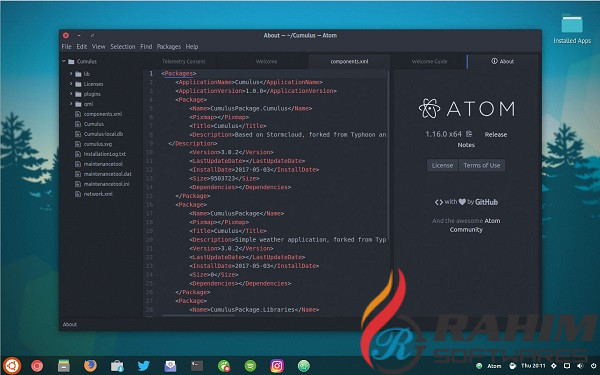Click the License button
This screenshot has width=600, height=375.
(x=442, y=165)
